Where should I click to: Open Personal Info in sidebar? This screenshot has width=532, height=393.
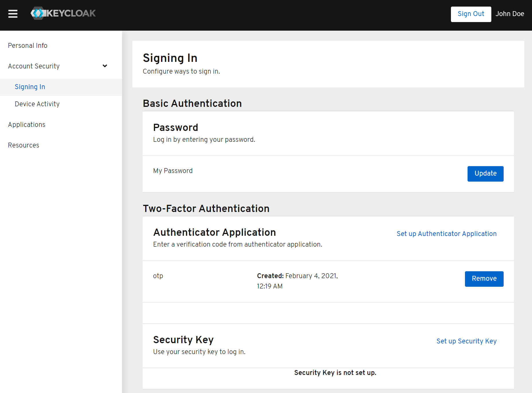pyautogui.click(x=28, y=46)
